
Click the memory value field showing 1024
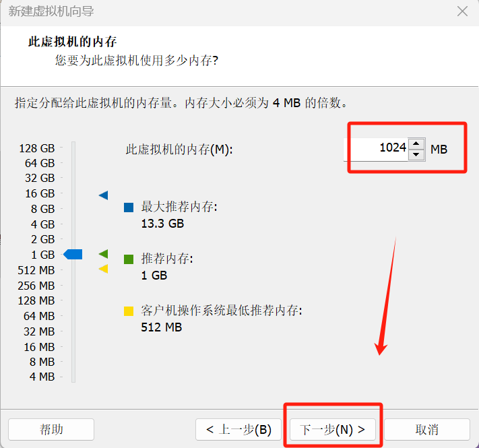click(376, 149)
